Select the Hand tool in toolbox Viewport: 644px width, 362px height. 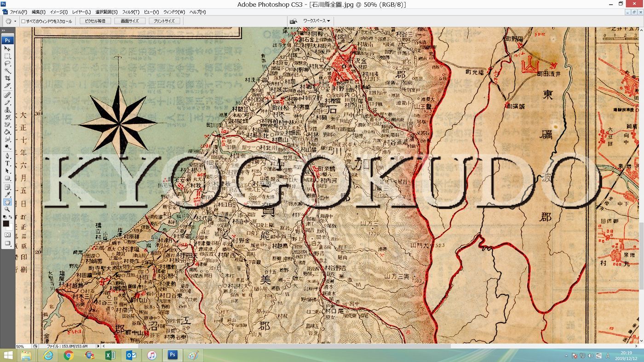[7, 202]
